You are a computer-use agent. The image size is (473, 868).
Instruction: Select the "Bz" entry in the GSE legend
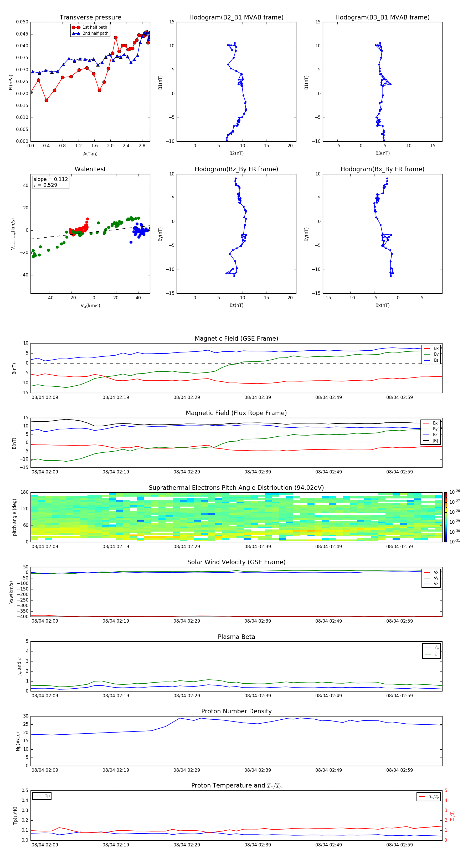click(431, 360)
